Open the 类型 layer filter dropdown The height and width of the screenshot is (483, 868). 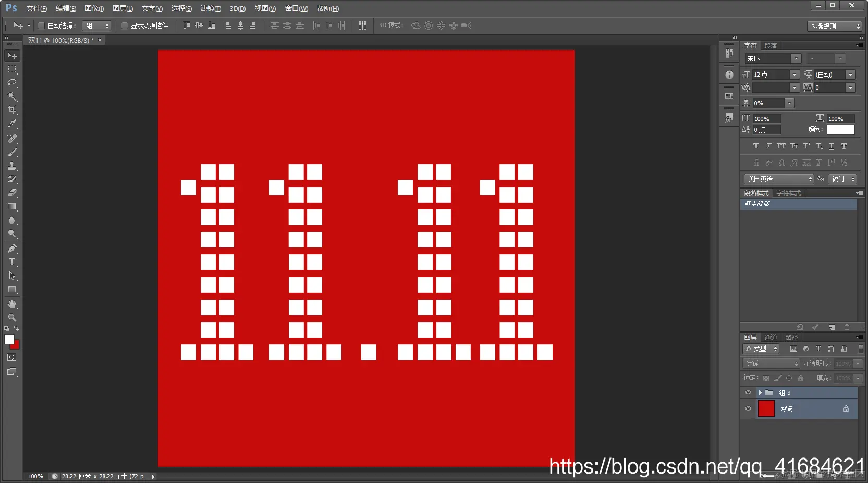[761, 349]
